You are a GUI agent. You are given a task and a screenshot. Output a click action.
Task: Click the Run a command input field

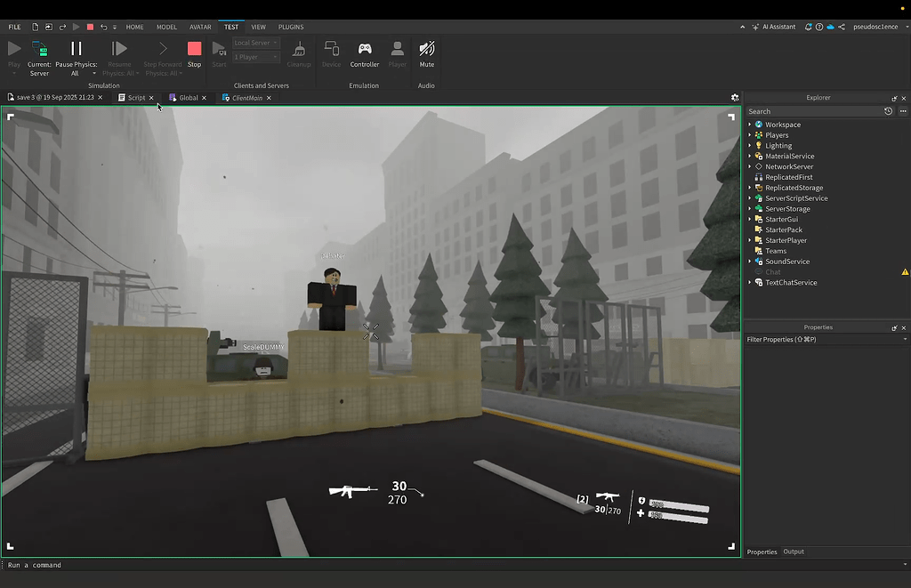[89, 565]
